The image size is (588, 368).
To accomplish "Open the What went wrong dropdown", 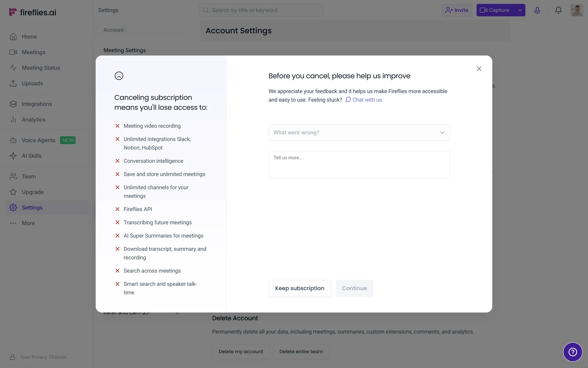I will click(x=359, y=132).
